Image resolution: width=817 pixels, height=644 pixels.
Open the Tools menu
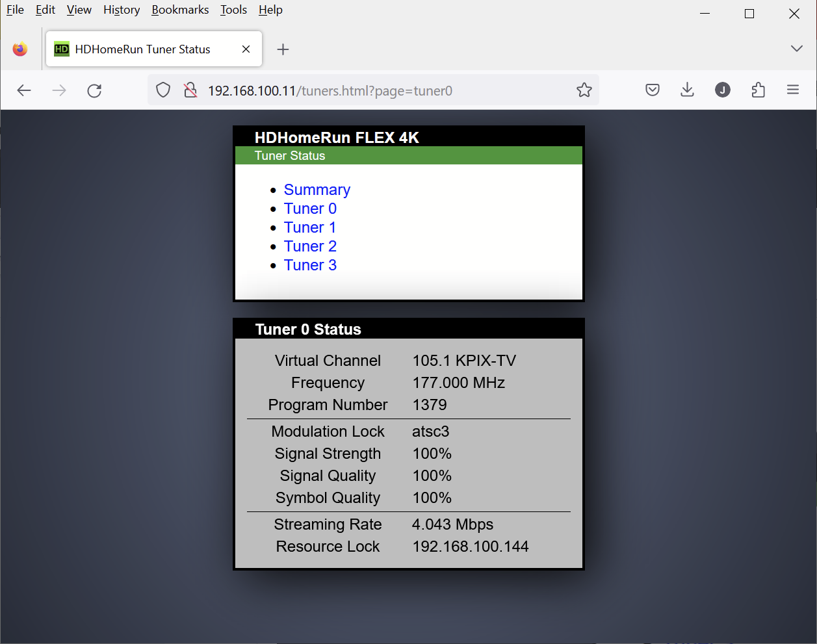[x=233, y=10]
